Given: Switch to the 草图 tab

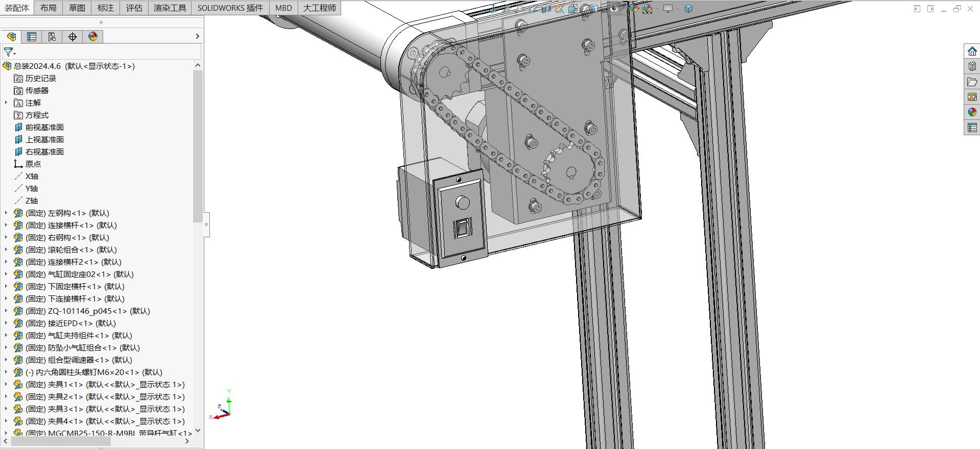Looking at the screenshot, I should (x=77, y=8).
